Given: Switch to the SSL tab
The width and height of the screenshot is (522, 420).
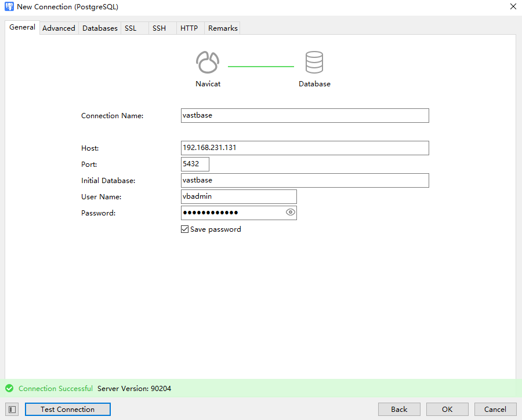Looking at the screenshot, I should [x=135, y=28].
